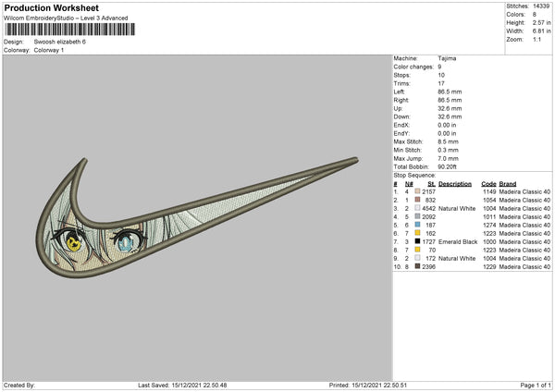Click the 'Last Saved: 15/12/2021 22.50.48' text
Screen dimensions: 555x392
182,386
